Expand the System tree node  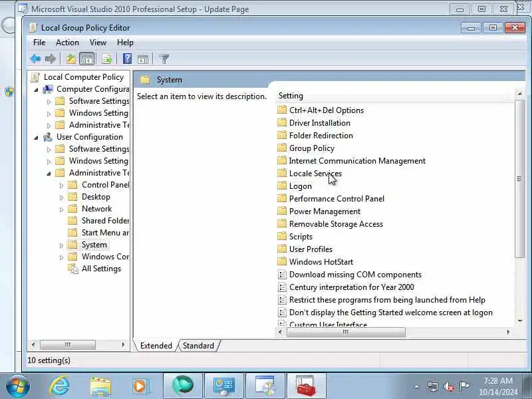61,245
